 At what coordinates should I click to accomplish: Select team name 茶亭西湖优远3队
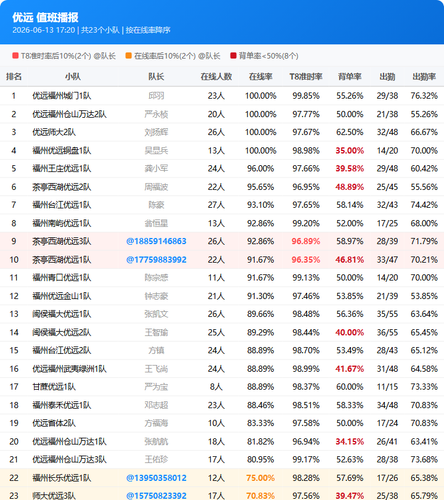[62, 241]
